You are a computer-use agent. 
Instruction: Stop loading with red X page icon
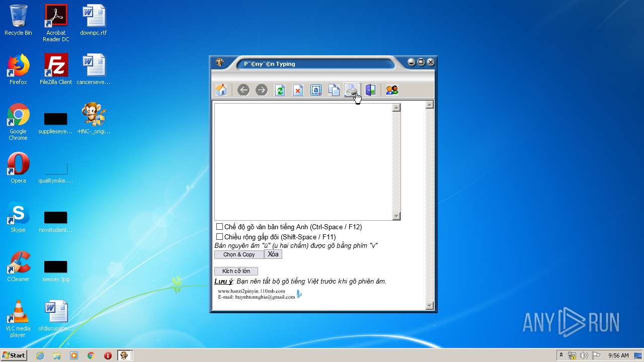pos(298,90)
